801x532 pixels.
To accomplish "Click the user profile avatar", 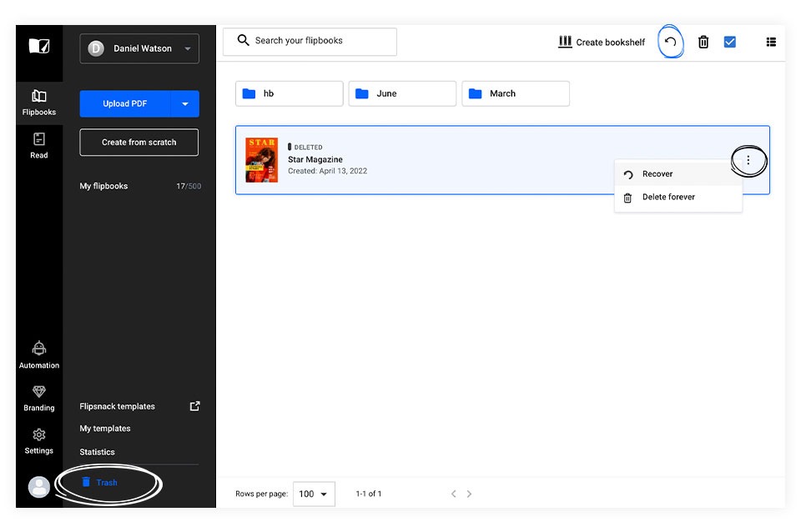I will coord(39,487).
